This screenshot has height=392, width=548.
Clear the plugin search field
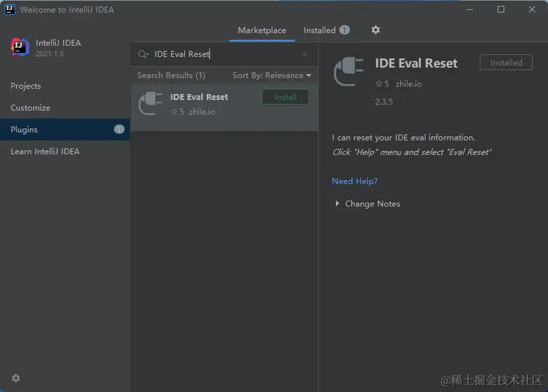coord(305,54)
